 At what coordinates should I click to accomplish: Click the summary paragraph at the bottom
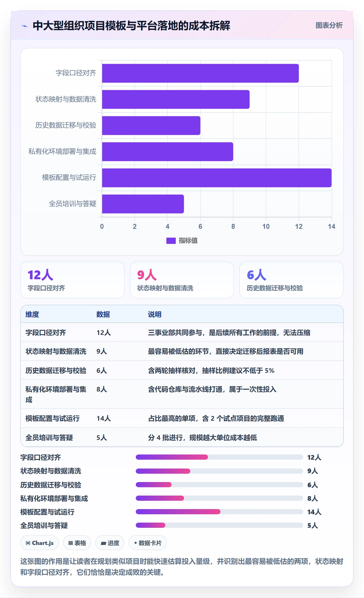[x=182, y=567]
